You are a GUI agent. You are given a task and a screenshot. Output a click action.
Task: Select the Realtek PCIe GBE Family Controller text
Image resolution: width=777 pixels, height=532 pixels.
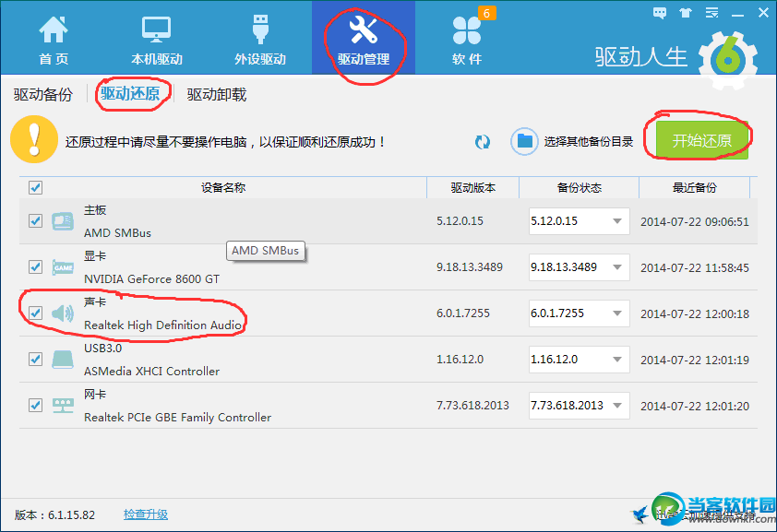[x=177, y=417]
